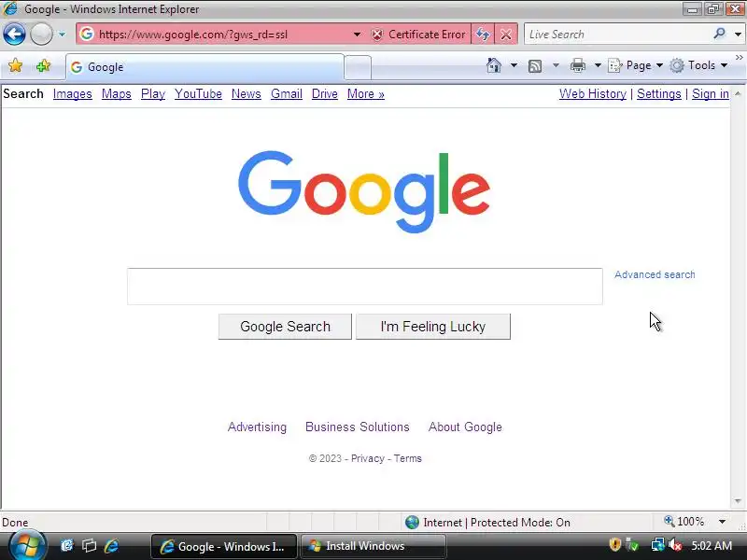Click the Refresh page icon
The width and height of the screenshot is (747, 560).
(483, 35)
